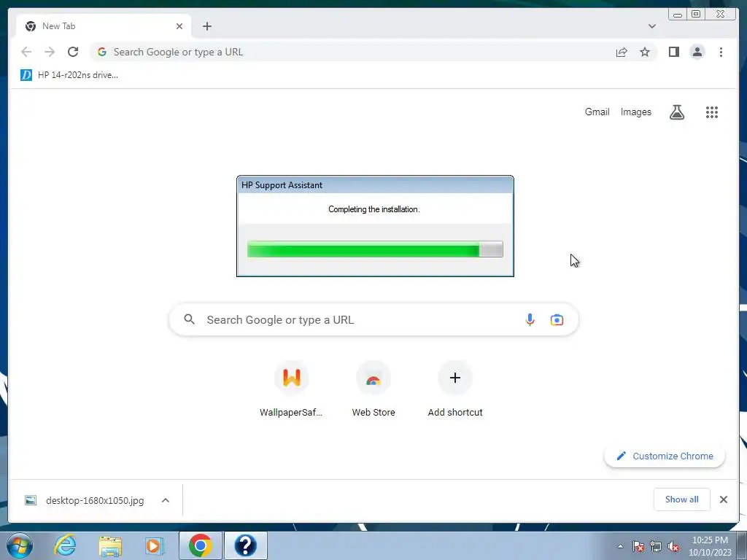
Task: Open the tab search dropdown arrow
Action: pos(651,26)
